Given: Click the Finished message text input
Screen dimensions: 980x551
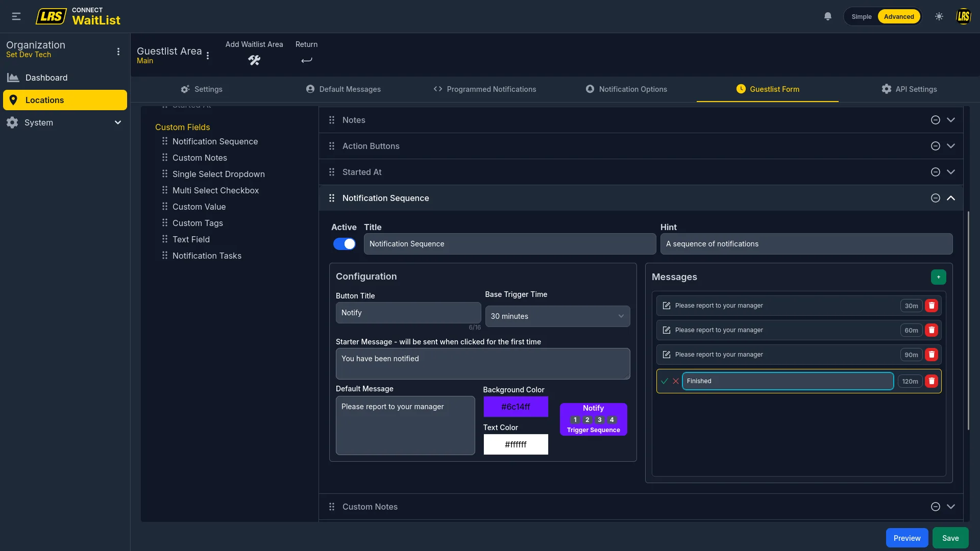Looking at the screenshot, I should click(788, 381).
